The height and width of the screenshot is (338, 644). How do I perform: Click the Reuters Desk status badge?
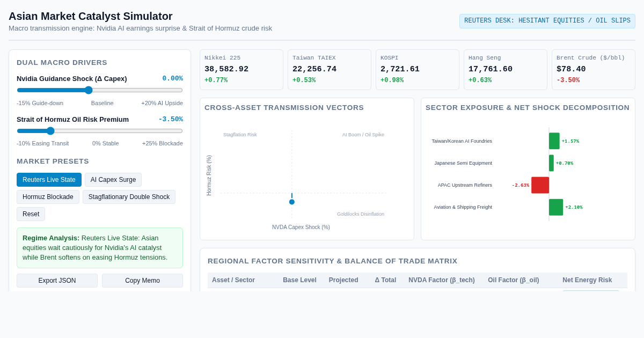point(547,21)
